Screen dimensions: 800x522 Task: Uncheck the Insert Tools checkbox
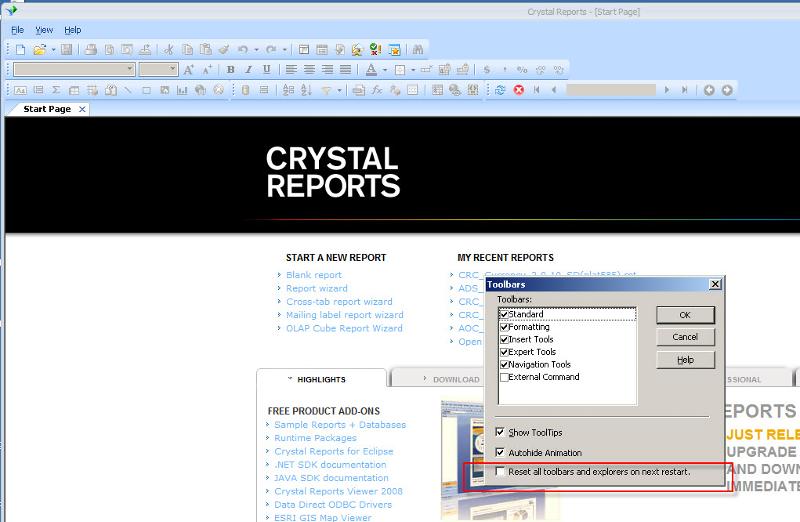504,339
